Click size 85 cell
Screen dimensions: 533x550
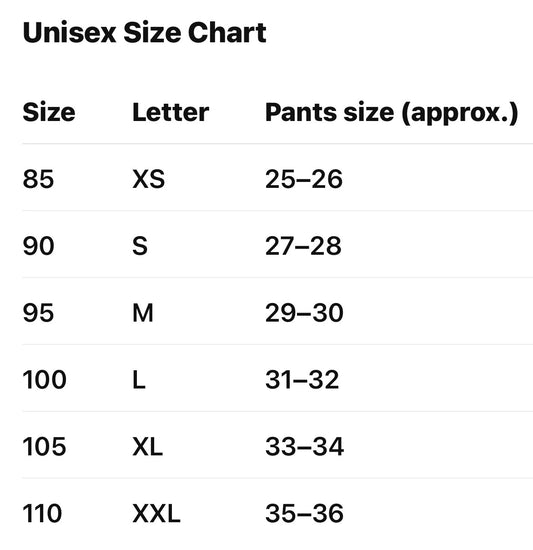(38, 179)
